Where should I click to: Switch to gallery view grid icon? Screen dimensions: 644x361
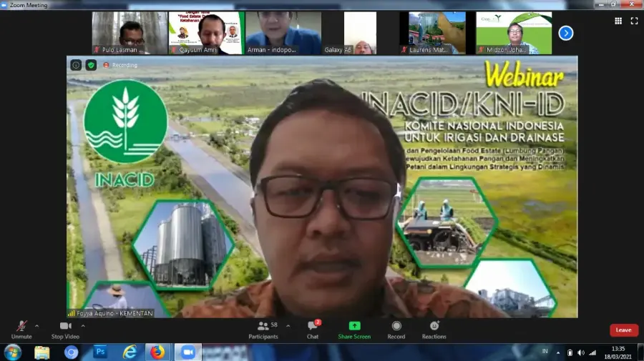click(618, 21)
